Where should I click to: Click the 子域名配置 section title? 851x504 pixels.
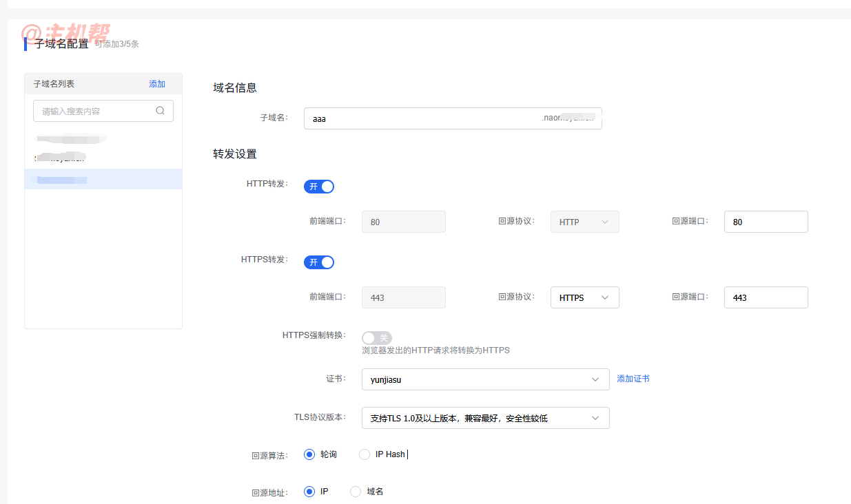(61, 44)
